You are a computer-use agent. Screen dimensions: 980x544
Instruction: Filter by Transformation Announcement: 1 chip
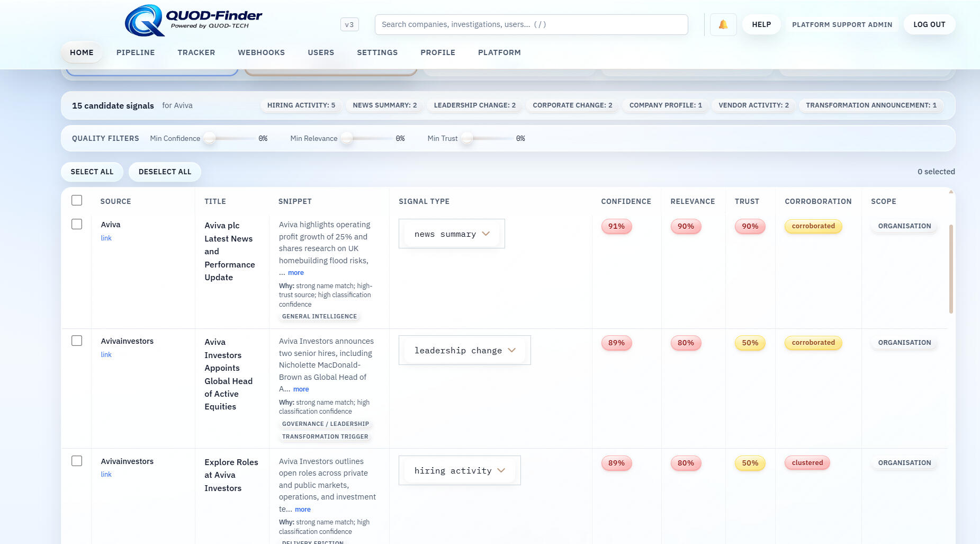point(871,105)
